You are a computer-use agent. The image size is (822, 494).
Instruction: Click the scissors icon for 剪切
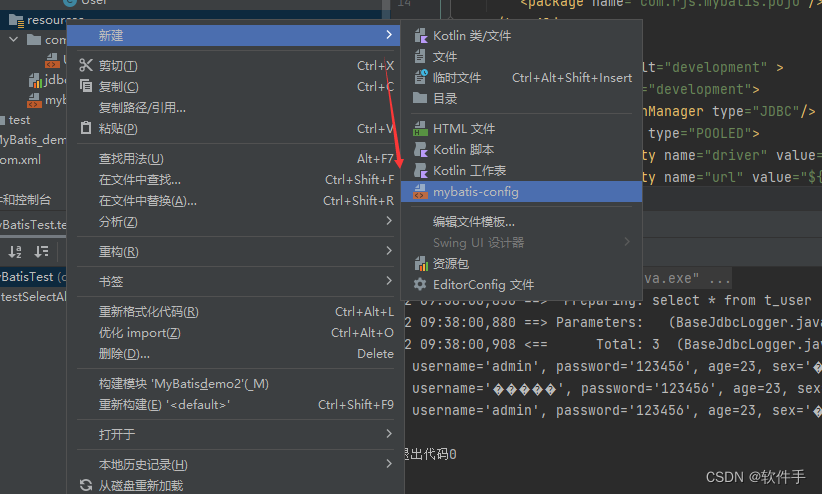click(x=86, y=65)
